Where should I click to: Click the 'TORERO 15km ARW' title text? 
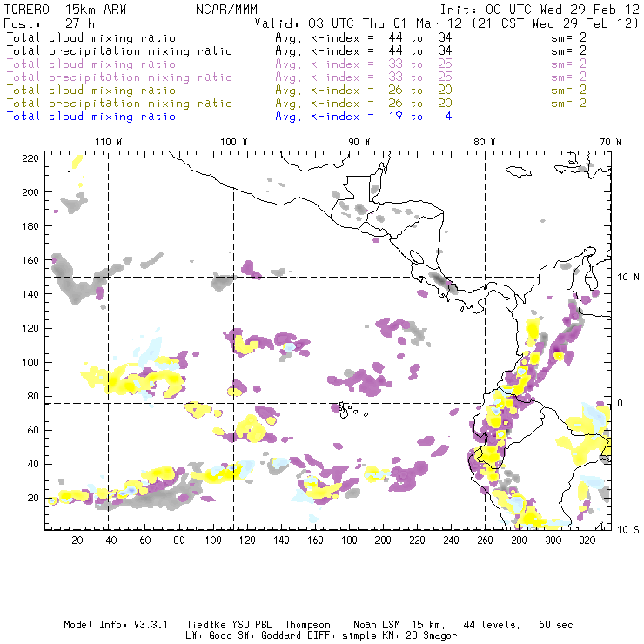[65, 10]
